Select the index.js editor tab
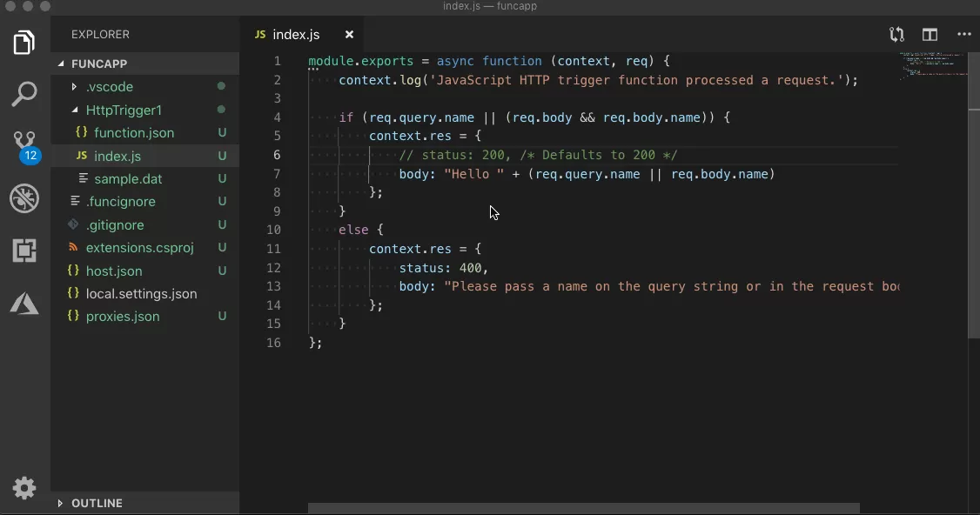 click(296, 35)
